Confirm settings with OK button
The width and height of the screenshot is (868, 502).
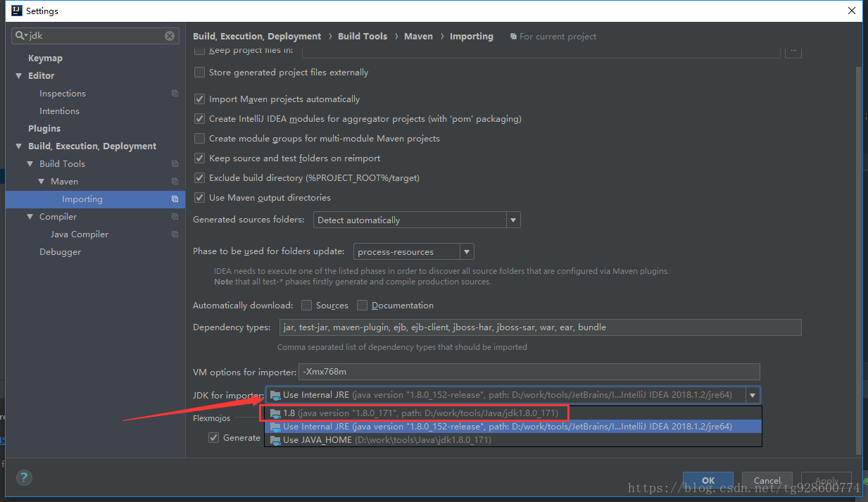click(708, 481)
